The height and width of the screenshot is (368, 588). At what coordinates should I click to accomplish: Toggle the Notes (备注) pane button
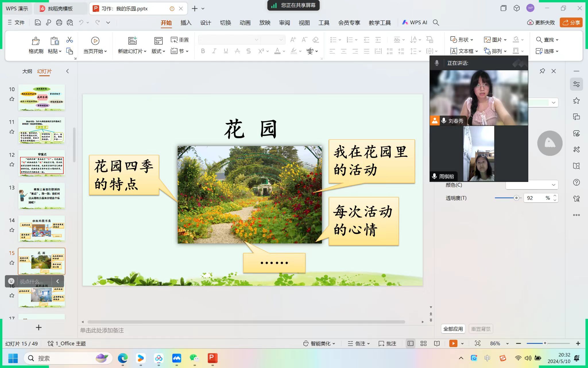click(359, 343)
